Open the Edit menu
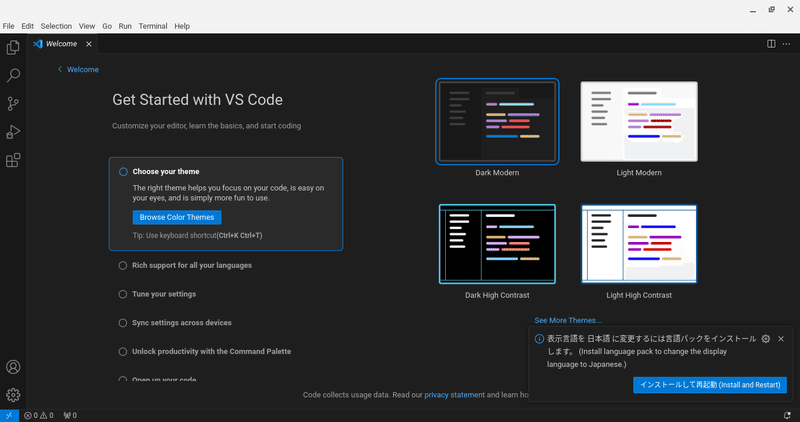The width and height of the screenshot is (800, 422). point(28,26)
